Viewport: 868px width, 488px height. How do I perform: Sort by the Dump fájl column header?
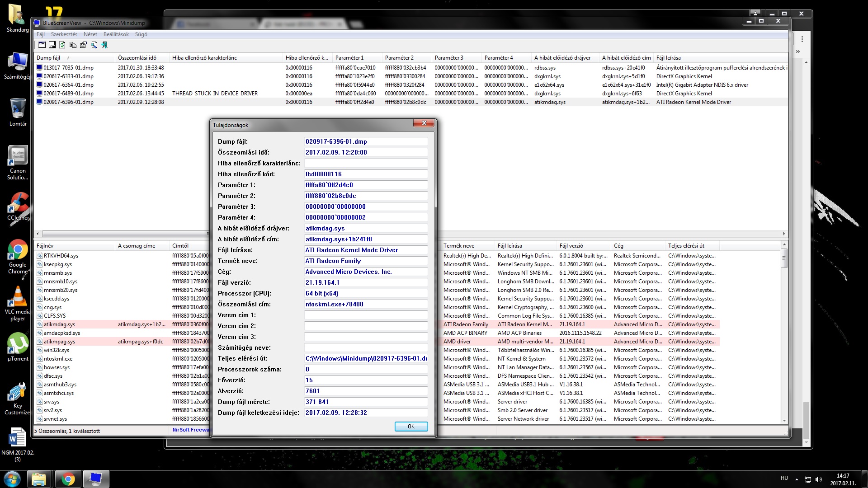(75, 58)
